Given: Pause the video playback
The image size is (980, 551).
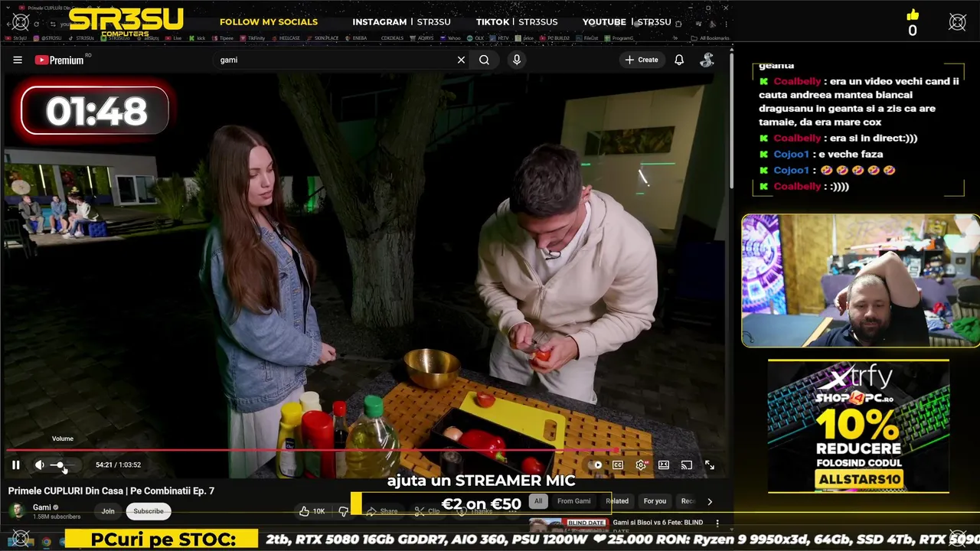Looking at the screenshot, I should click(x=15, y=465).
